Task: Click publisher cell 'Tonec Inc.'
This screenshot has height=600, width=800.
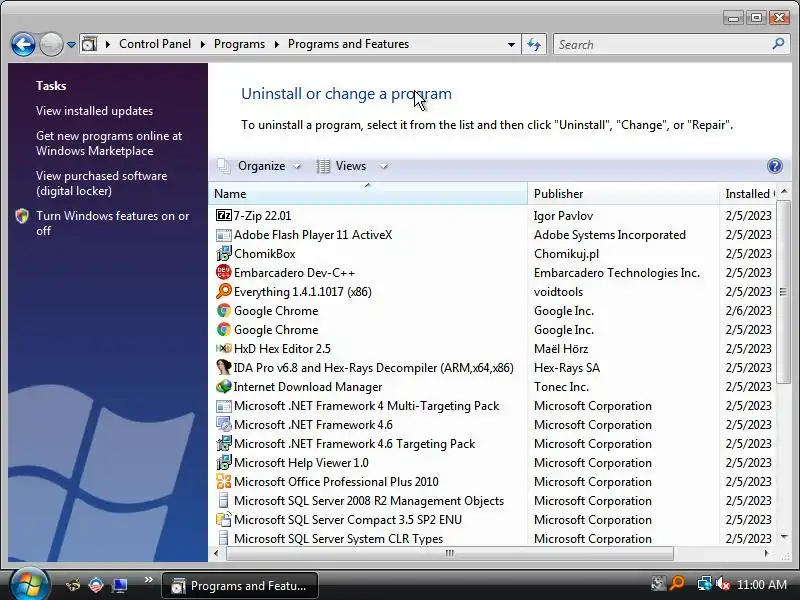Action: pos(561,387)
